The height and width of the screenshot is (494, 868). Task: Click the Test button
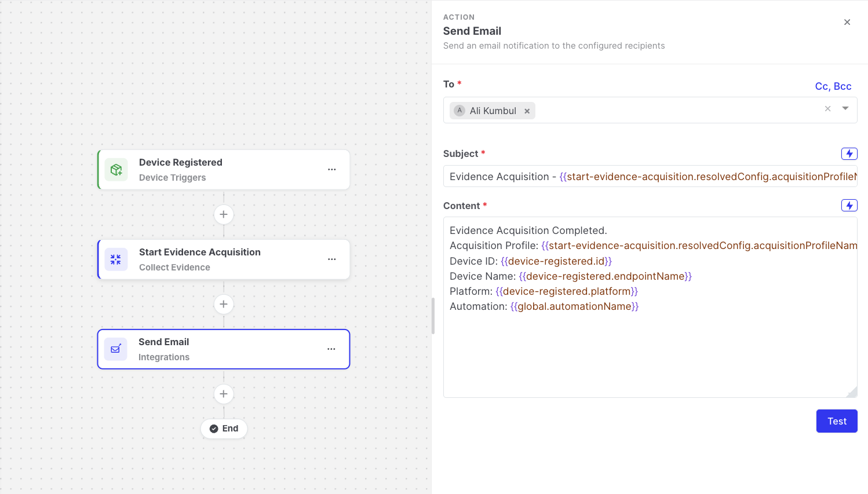pyautogui.click(x=837, y=421)
